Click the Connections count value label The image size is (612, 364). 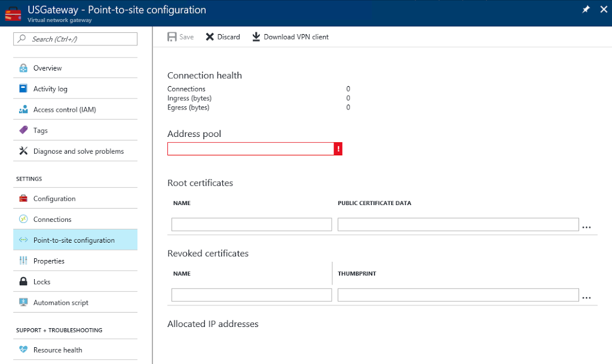coord(348,89)
